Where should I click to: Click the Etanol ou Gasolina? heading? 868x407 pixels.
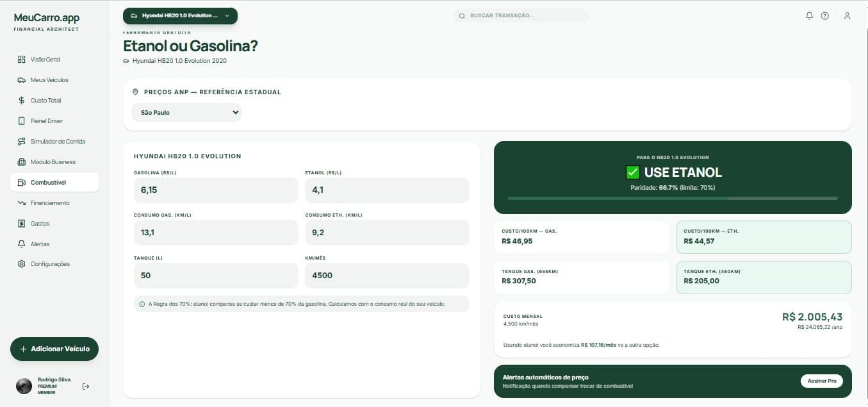190,46
